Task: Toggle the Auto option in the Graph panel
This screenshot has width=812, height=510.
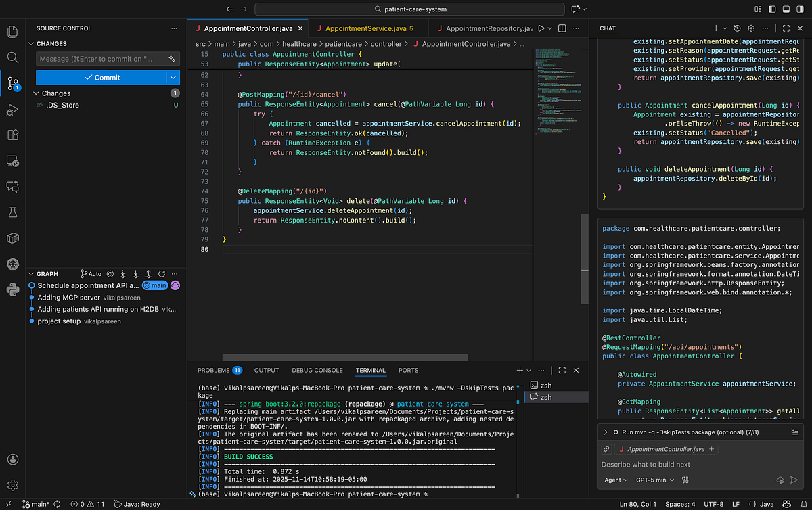Action: [91, 273]
